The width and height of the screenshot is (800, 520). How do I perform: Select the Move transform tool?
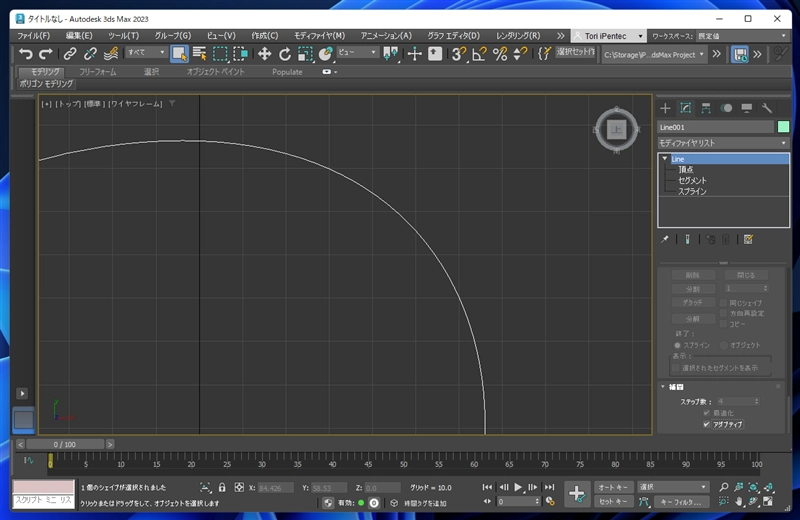click(x=264, y=54)
